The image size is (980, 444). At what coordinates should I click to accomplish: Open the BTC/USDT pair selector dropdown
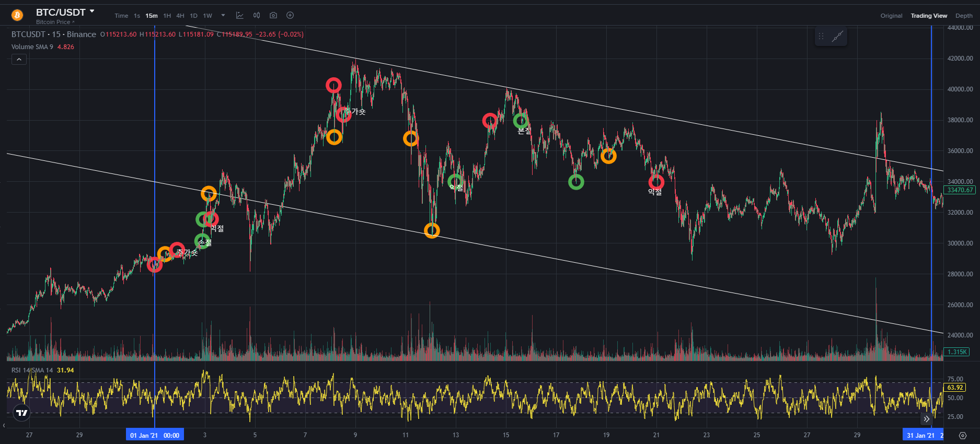pos(92,11)
